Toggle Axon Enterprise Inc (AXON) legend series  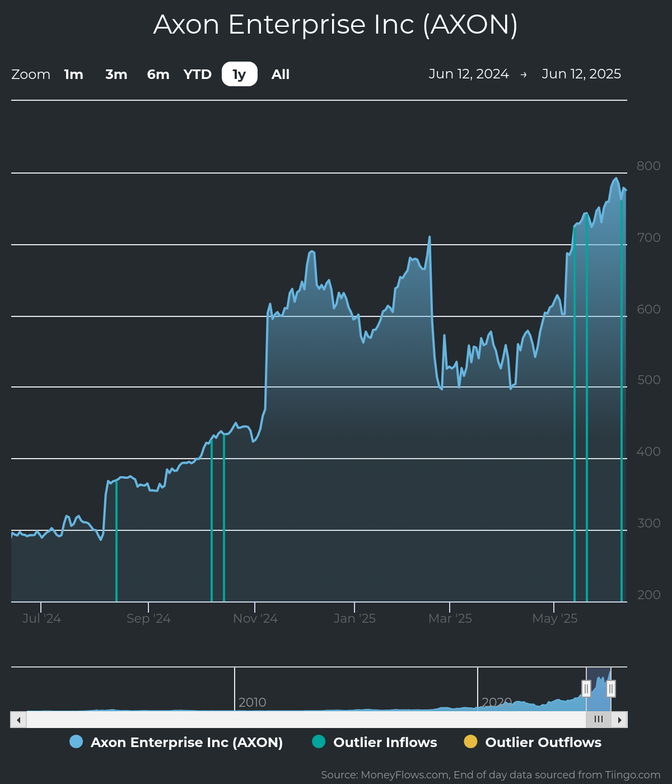tap(176, 742)
